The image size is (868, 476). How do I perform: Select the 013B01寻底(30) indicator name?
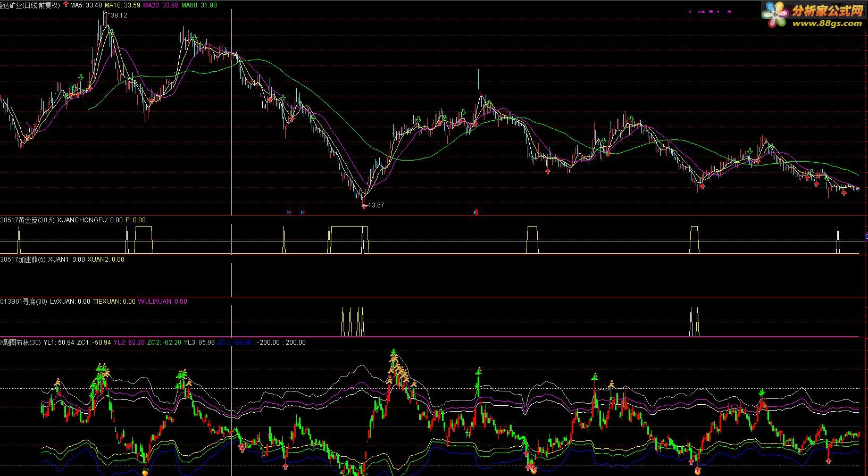[23, 302]
